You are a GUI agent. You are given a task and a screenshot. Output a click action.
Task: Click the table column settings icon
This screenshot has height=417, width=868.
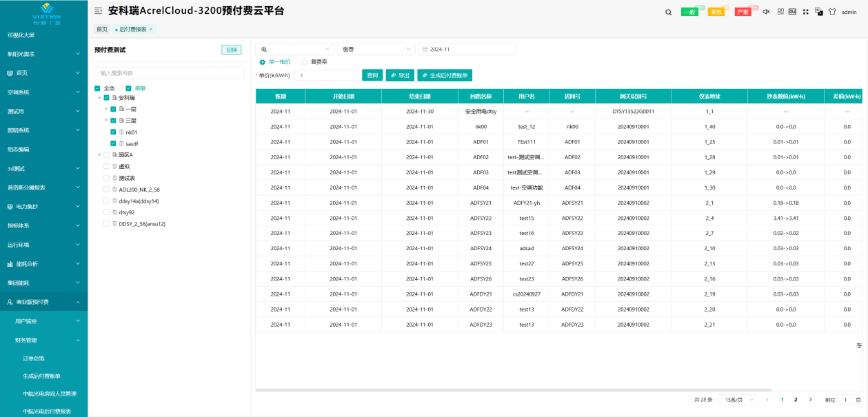859,345
